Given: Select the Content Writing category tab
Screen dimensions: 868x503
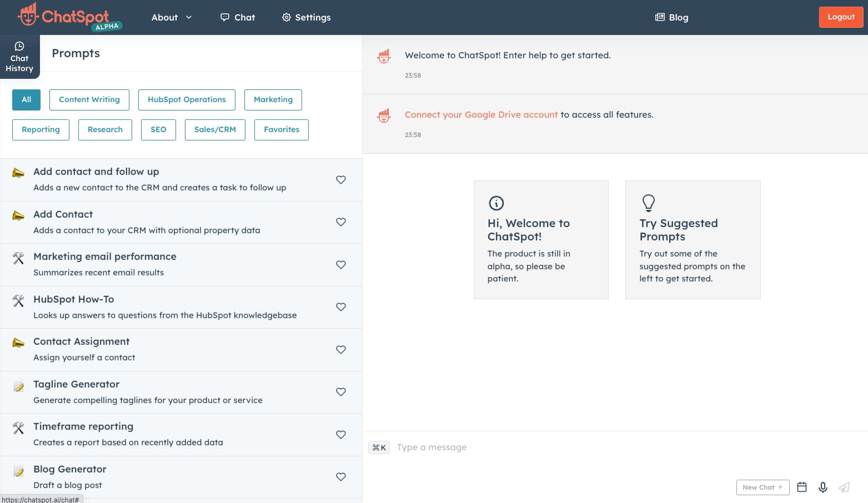Looking at the screenshot, I should pyautogui.click(x=89, y=99).
